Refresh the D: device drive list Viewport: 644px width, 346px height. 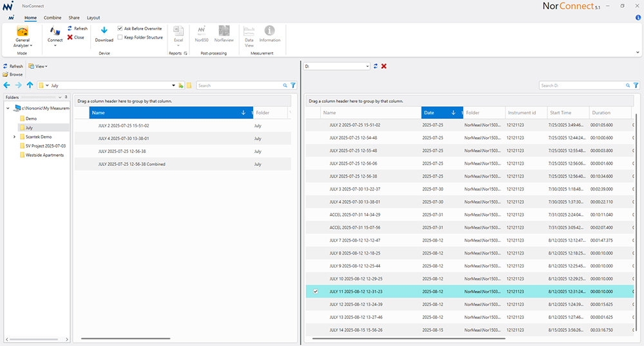click(375, 66)
